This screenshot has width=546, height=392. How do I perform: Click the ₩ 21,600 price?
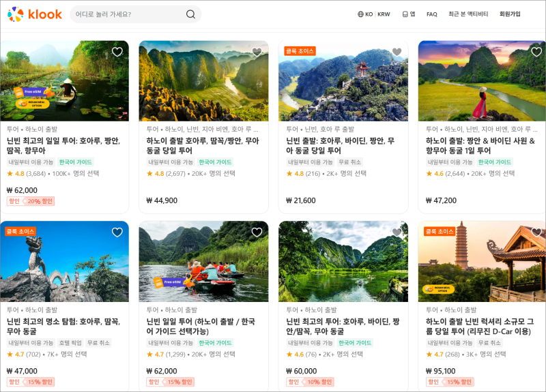tap(301, 200)
